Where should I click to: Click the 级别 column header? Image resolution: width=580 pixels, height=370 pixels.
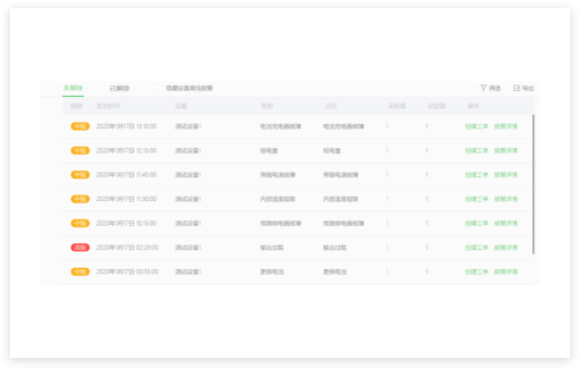pyautogui.click(x=77, y=106)
